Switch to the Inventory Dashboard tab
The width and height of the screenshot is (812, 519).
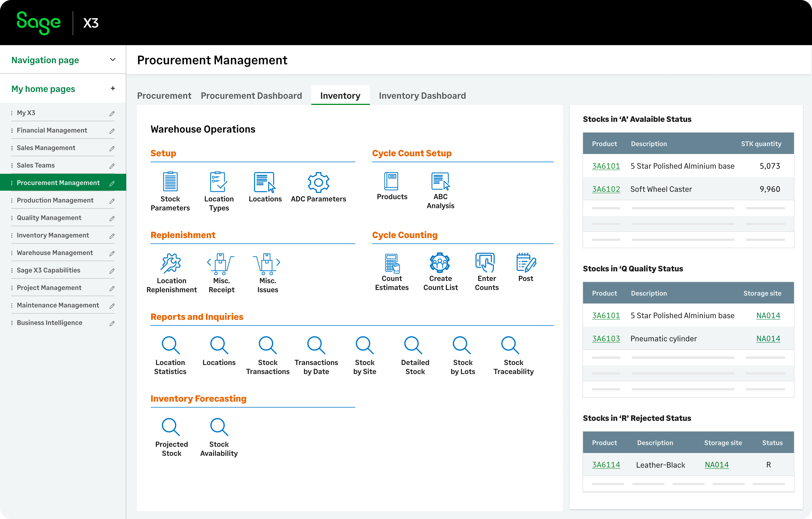pyautogui.click(x=422, y=96)
